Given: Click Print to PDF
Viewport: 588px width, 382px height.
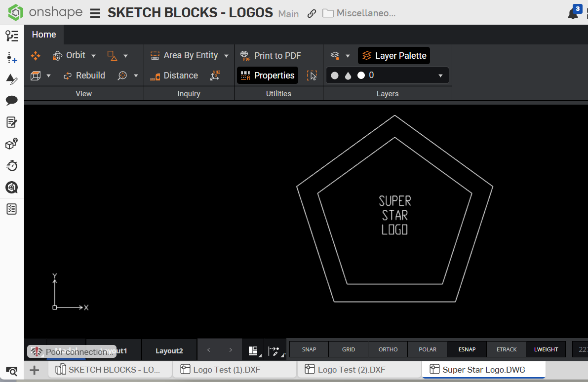Looking at the screenshot, I should coord(271,56).
